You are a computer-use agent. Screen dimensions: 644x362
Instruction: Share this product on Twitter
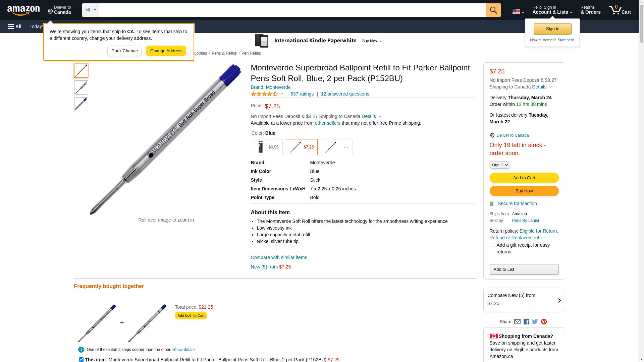tap(535, 322)
